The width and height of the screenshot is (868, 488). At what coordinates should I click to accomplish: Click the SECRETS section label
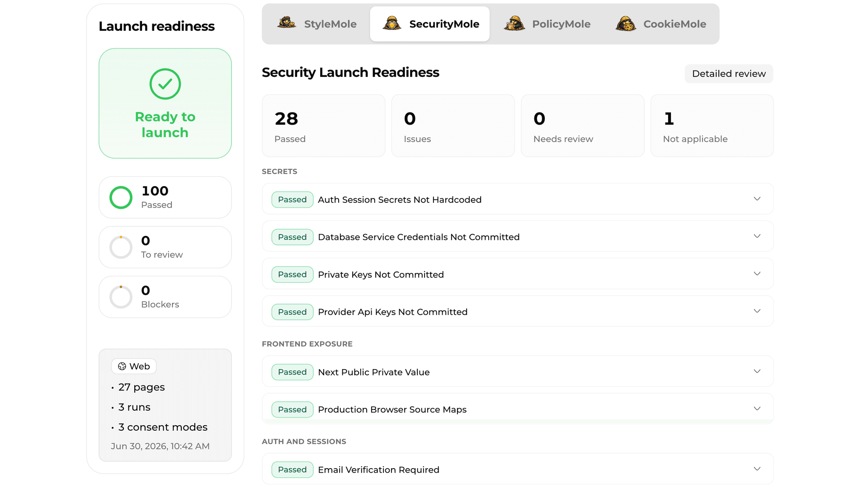(279, 172)
